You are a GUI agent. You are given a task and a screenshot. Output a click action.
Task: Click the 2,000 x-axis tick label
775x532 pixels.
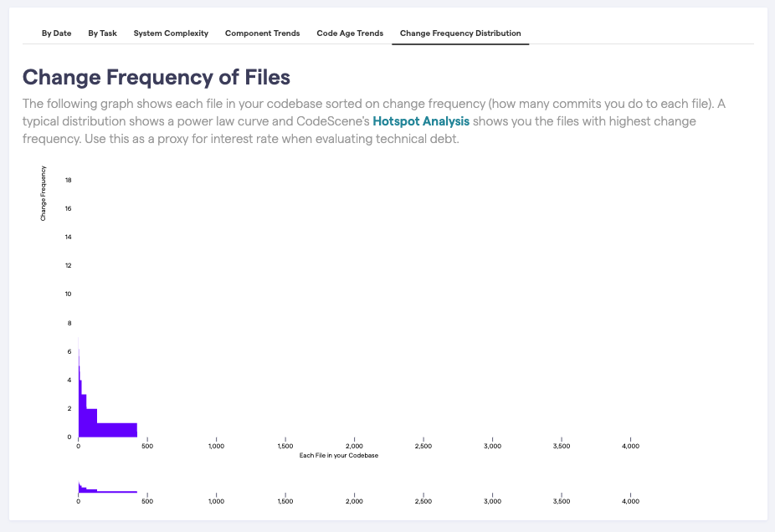click(354, 446)
